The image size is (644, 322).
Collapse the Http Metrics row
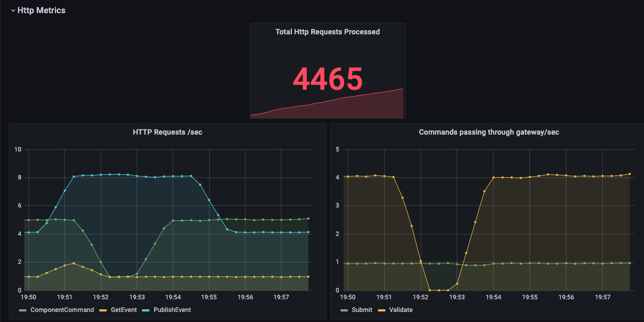tap(13, 10)
